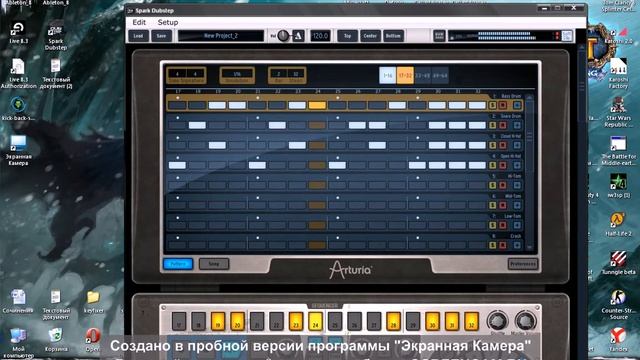Open Spark Dubstep desktop shortcut

[x=56, y=37]
